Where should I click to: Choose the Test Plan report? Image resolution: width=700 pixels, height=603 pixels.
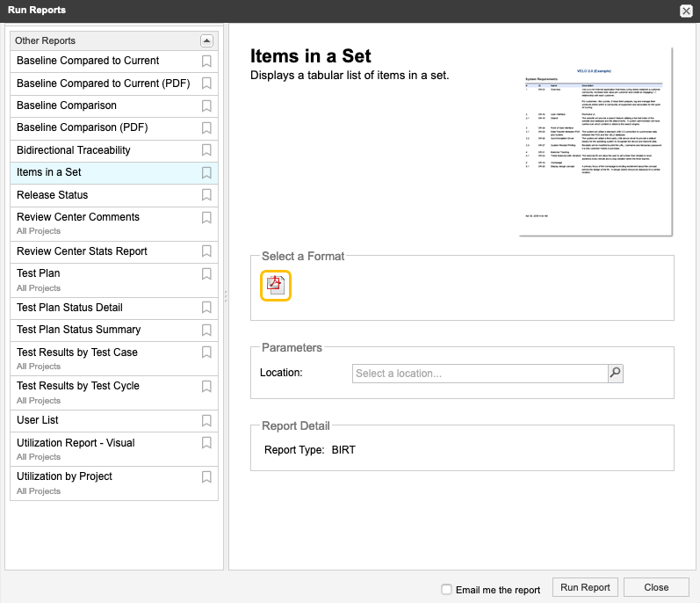[114, 280]
